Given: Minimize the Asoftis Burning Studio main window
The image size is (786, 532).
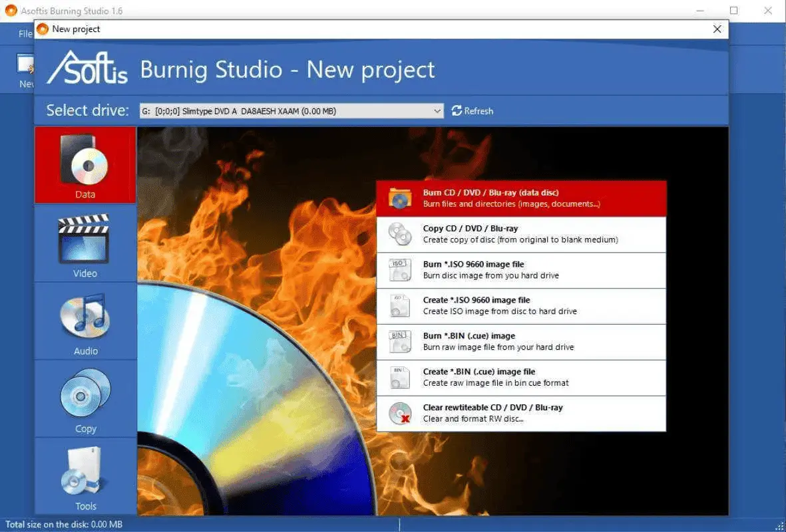Looking at the screenshot, I should 700,11.
